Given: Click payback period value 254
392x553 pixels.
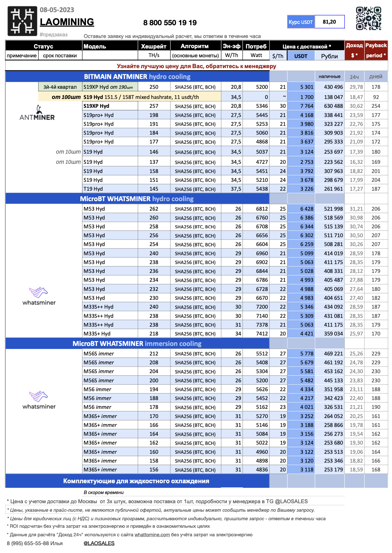Looking at the screenshot, I should pos(376,106).
